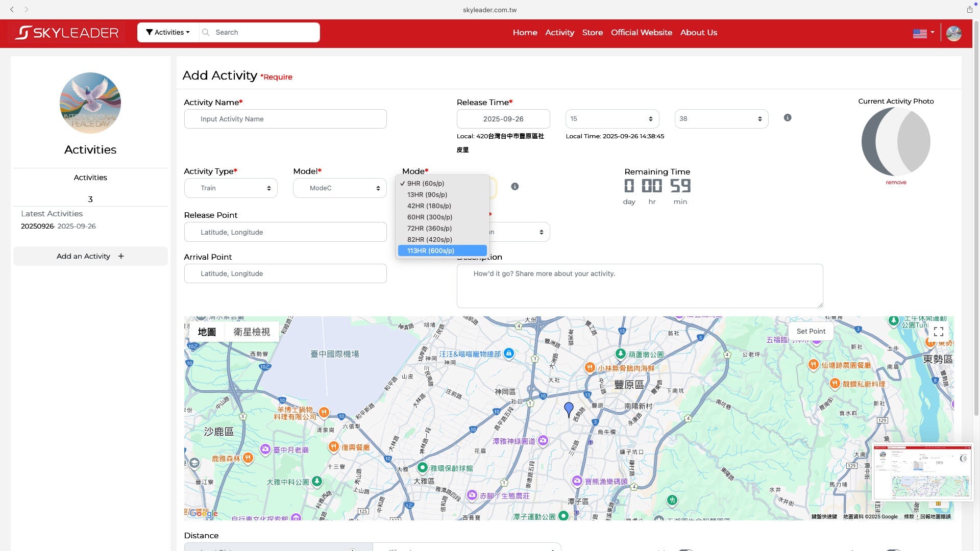Click the Activity Name input field
The height and width of the screenshot is (551, 980).
pos(285,119)
